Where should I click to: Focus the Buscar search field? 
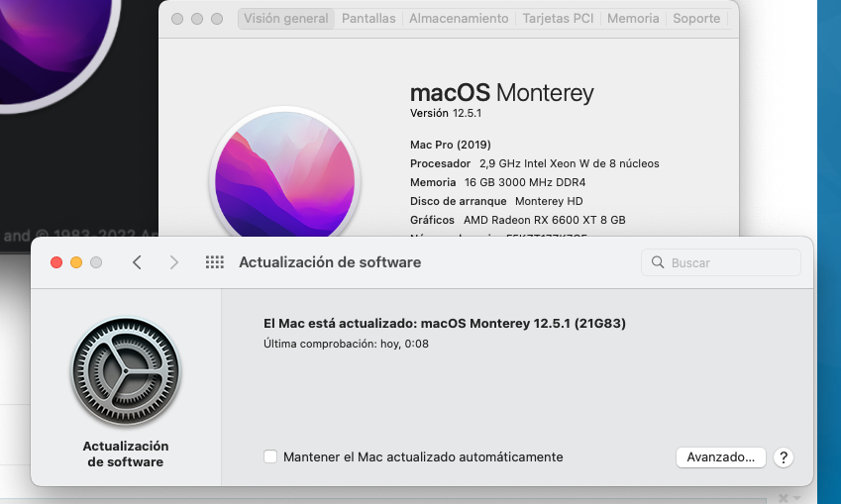click(721, 262)
